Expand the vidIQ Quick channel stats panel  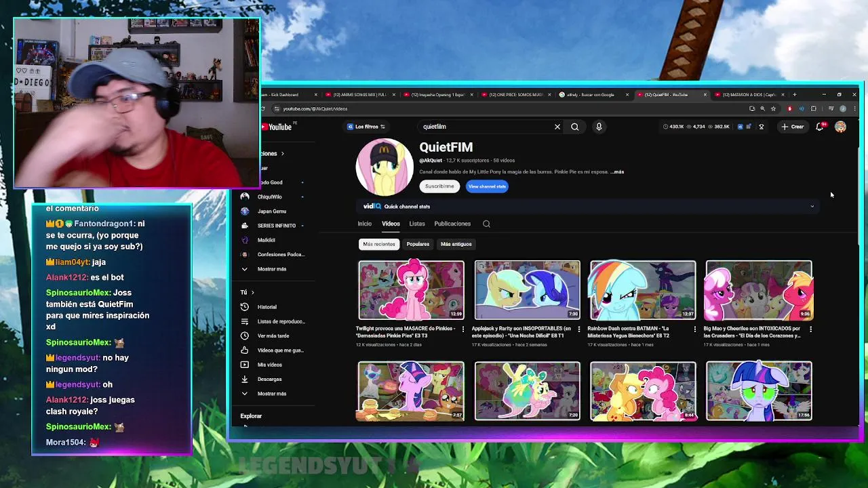click(812, 207)
